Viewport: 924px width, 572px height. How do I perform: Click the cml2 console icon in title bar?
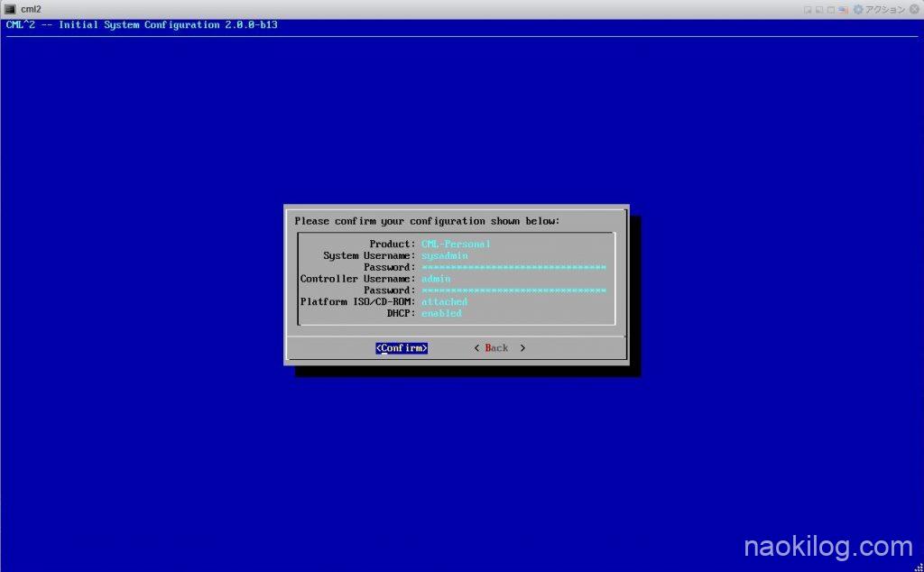[10, 9]
